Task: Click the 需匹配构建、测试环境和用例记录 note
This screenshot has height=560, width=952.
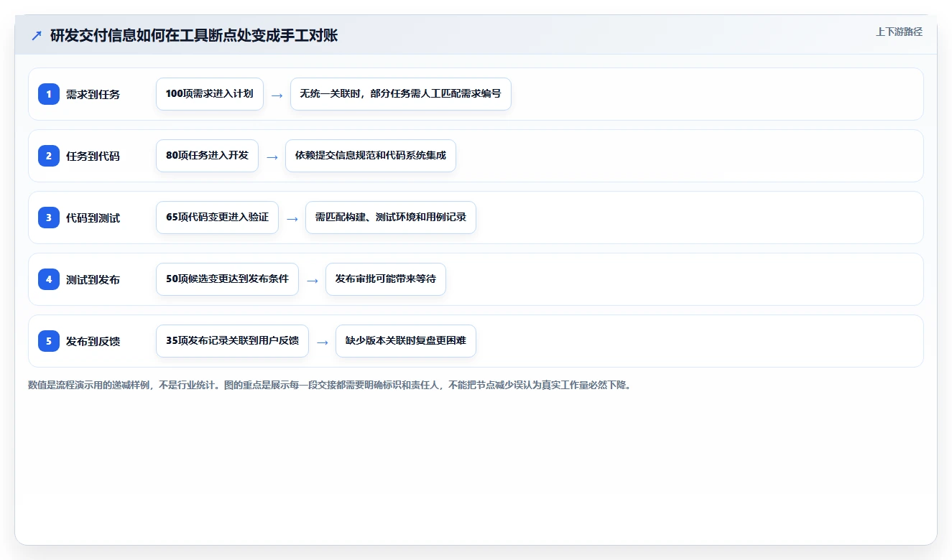Action: click(391, 218)
